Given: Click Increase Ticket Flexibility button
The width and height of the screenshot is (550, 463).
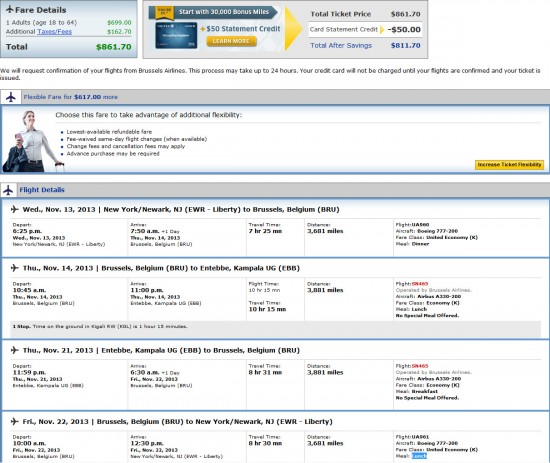Looking at the screenshot, I should 509,165.
